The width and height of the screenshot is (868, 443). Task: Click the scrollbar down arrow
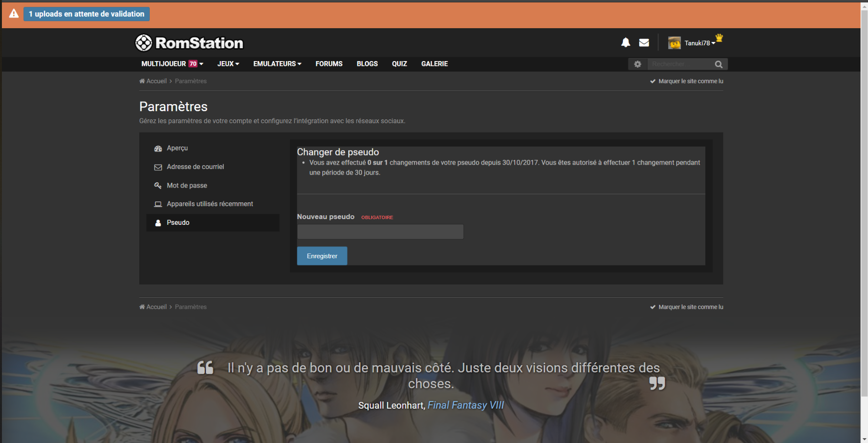(864, 439)
